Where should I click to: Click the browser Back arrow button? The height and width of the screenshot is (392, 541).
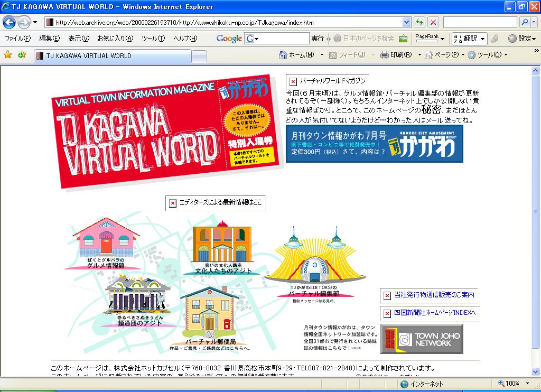pos(10,22)
